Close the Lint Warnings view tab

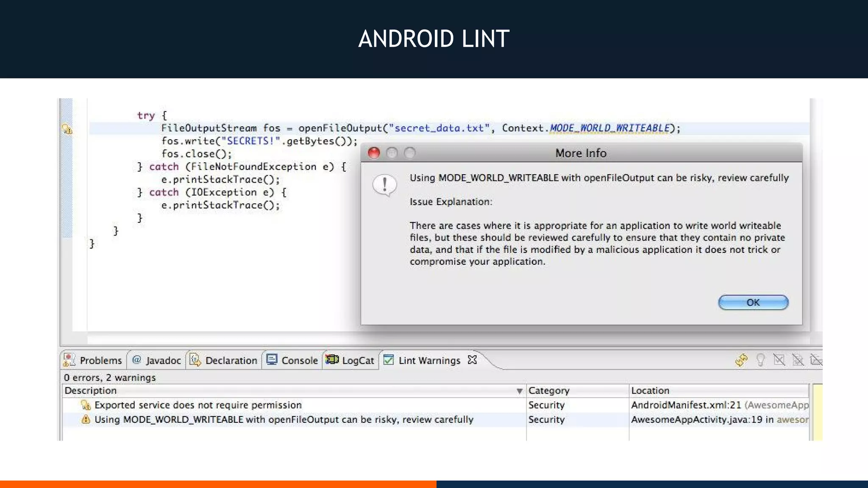tap(472, 360)
